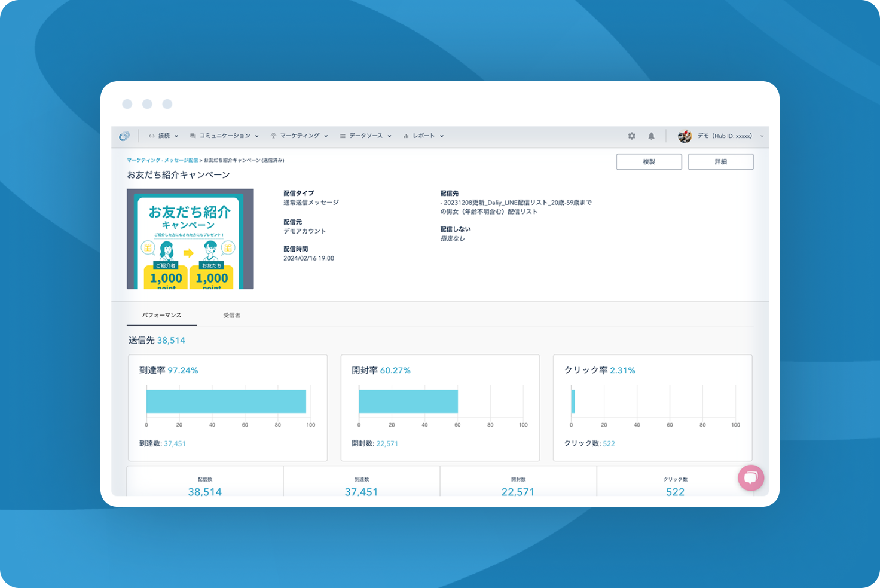Image resolution: width=880 pixels, height=588 pixels.
Task: Click the 到達率 97.24% progress bar
Action: click(226, 401)
